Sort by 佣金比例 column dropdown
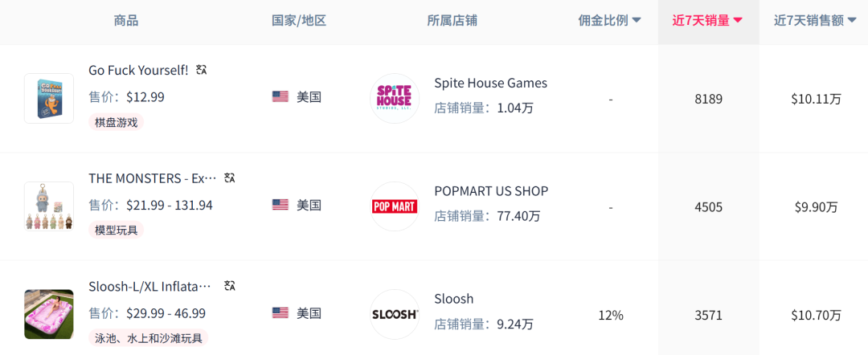Viewport: 868px width, 355px height. pyautogui.click(x=609, y=21)
